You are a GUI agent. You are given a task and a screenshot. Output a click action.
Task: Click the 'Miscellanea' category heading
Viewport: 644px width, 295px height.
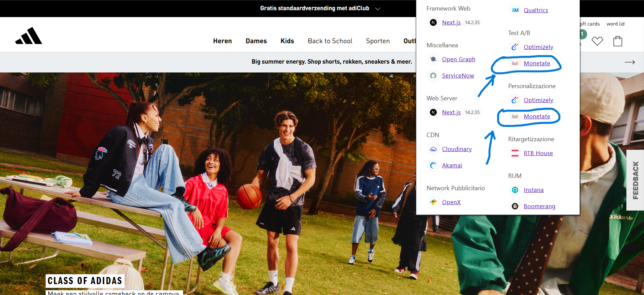442,45
